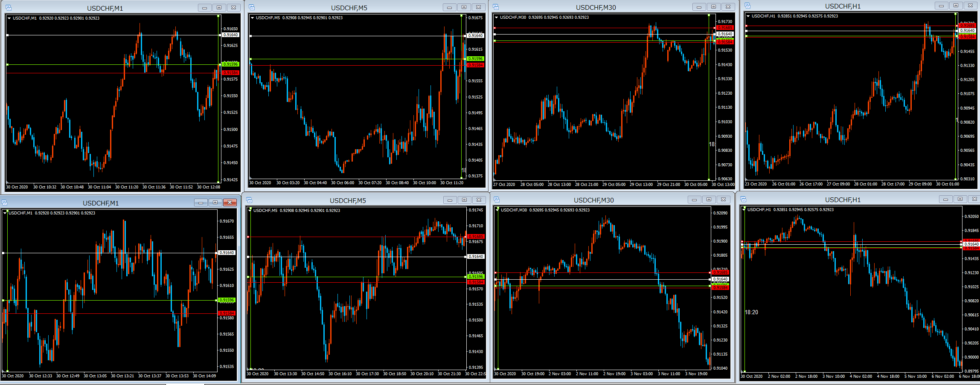Select green 0.91596 price label in top M5 chart
This screenshot has width=980, height=385.
[475, 59]
